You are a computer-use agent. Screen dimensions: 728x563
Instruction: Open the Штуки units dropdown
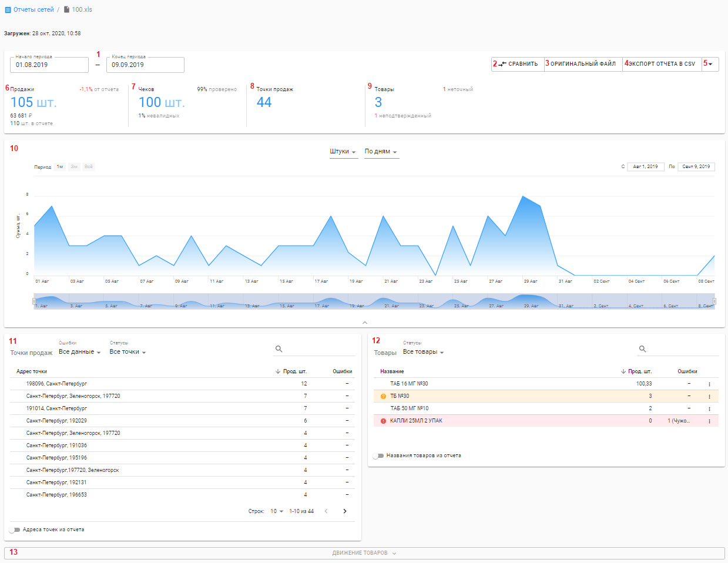click(x=343, y=152)
